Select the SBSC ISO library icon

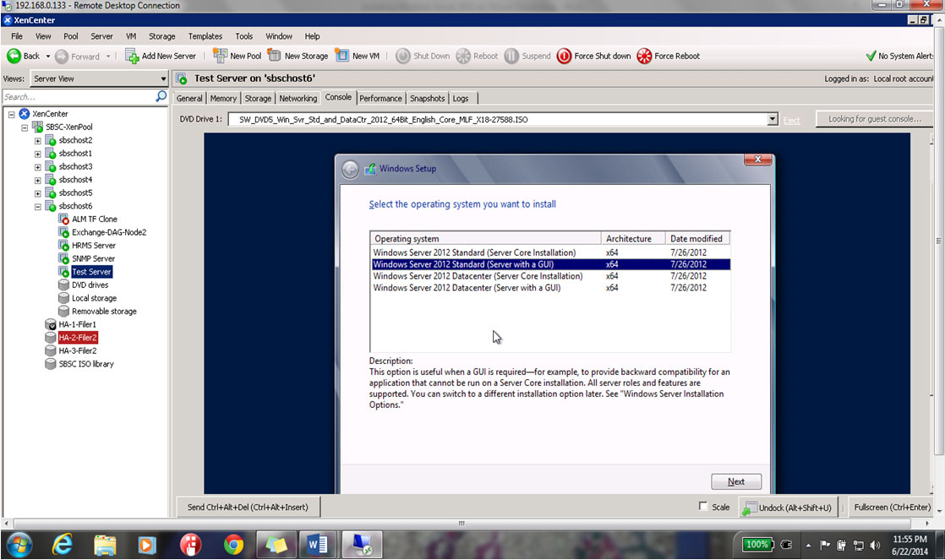point(51,364)
